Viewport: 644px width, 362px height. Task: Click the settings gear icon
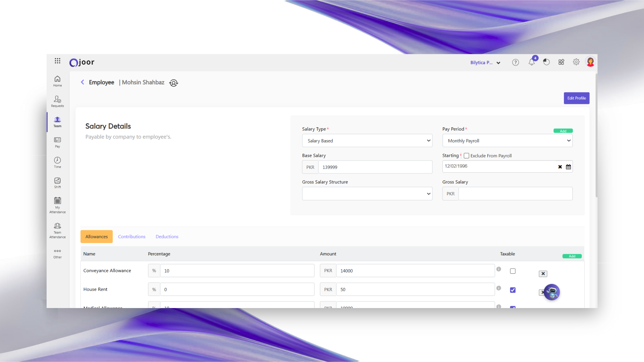[576, 62]
